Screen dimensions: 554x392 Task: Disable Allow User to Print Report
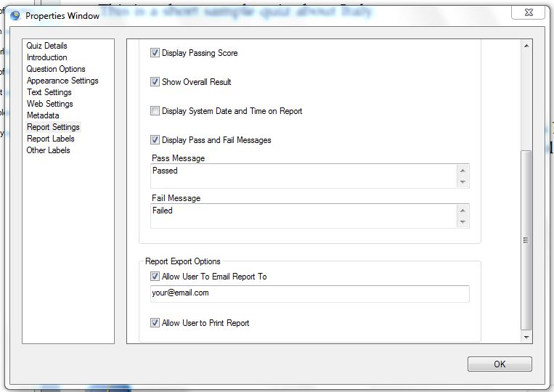pyautogui.click(x=155, y=323)
